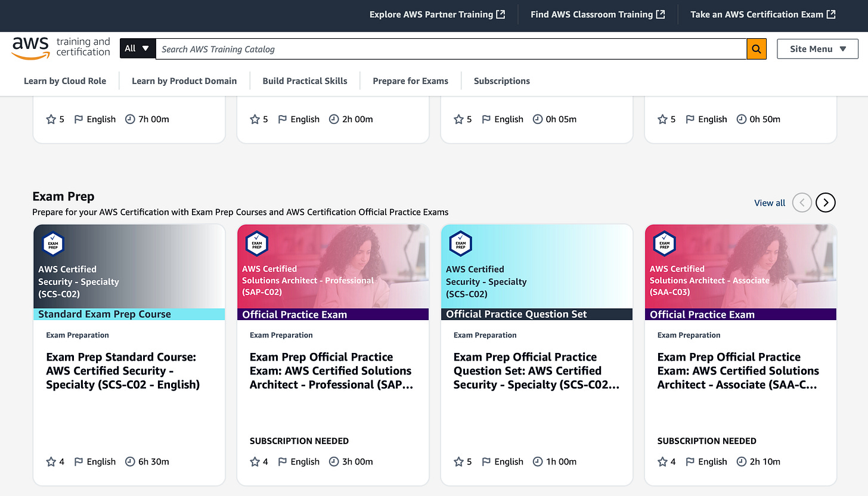
Task: Click the flag language icon on 6h 30m card
Action: coord(78,461)
